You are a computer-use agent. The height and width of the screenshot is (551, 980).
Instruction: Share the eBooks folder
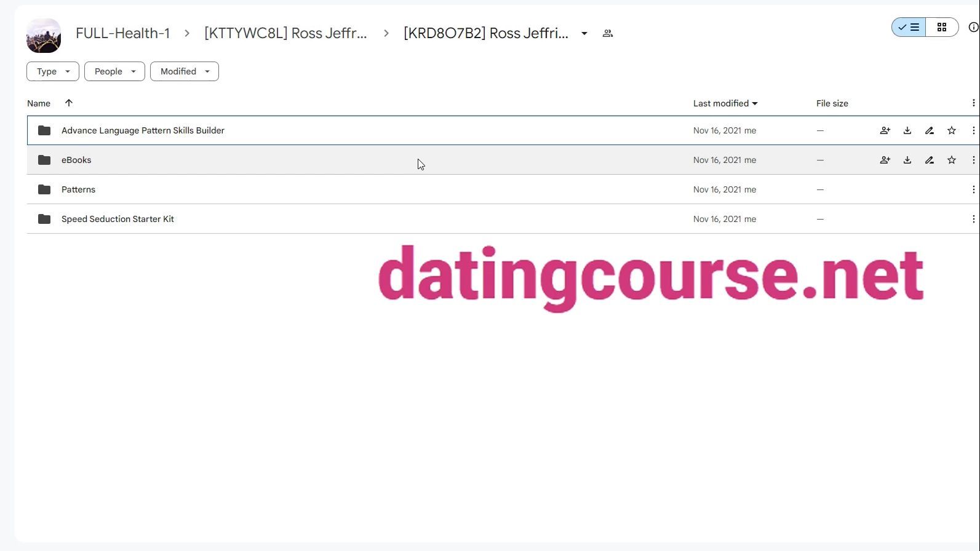point(885,160)
